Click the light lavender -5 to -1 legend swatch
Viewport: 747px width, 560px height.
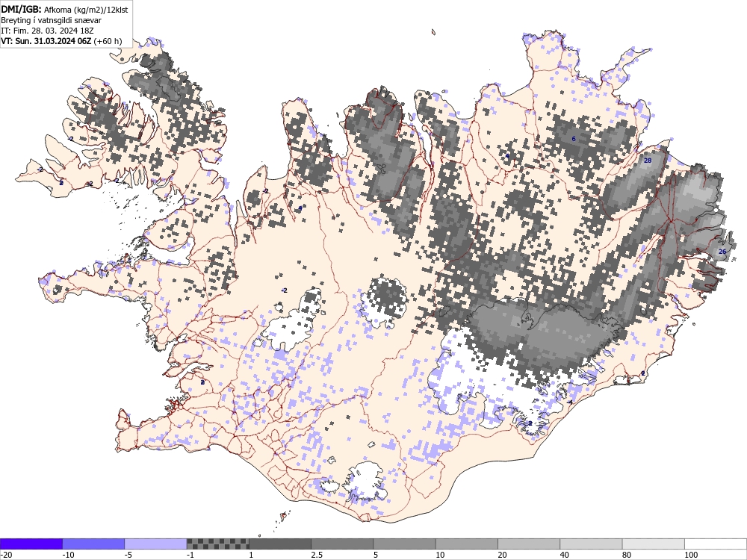[x=155, y=544]
